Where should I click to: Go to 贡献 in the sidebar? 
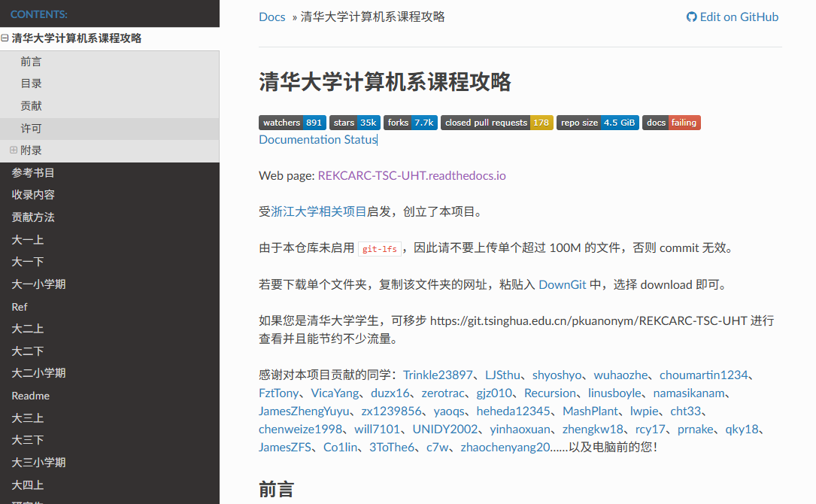click(x=109, y=106)
